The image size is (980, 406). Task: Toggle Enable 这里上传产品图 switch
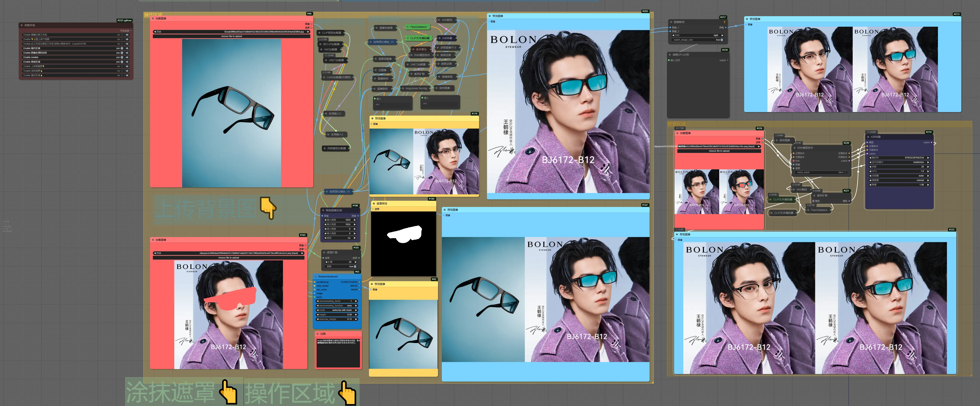coord(122,39)
